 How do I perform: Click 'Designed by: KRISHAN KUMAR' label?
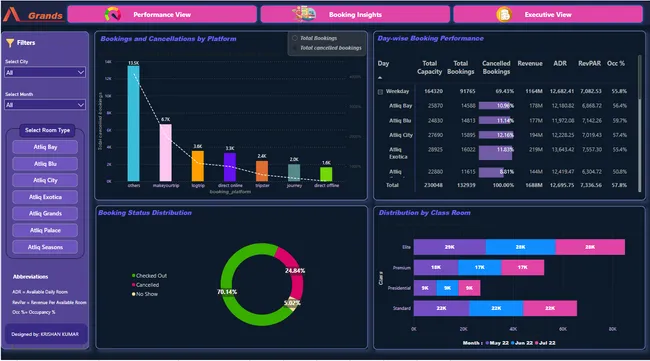pos(45,334)
